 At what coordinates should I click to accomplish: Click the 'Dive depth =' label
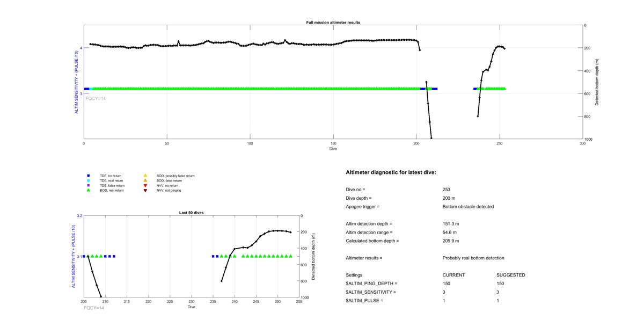click(359, 198)
